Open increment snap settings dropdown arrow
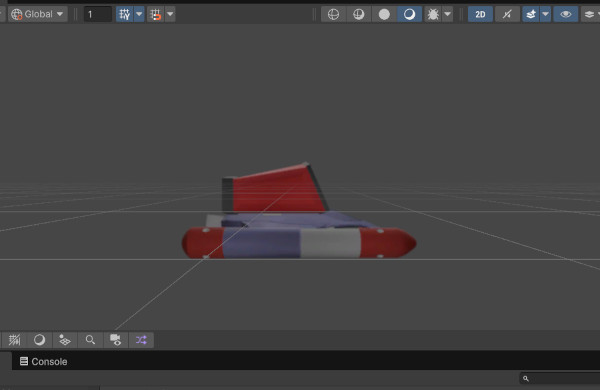Viewport: 600px width, 390px height. (170, 15)
